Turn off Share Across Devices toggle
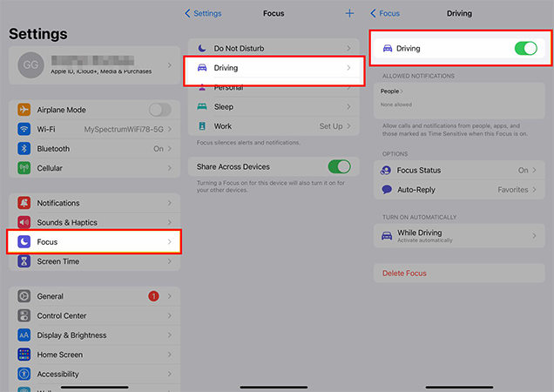The image size is (554, 392). [338, 166]
